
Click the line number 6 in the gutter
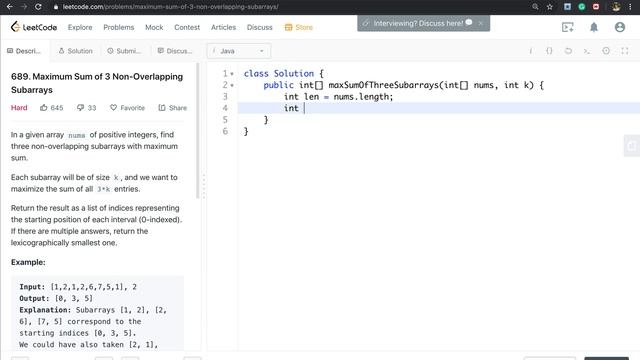pyautogui.click(x=225, y=131)
